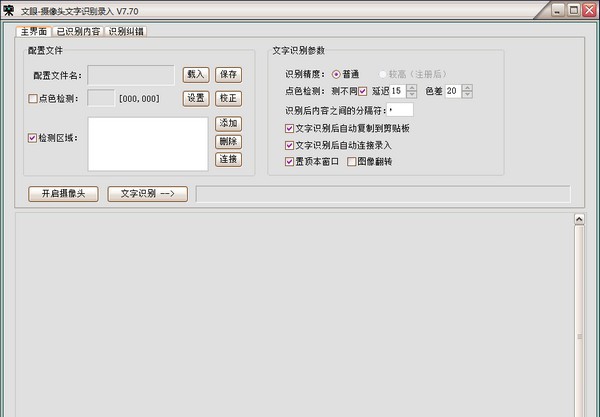
Task: Click the 点色检测 color box field
Action: click(101, 98)
